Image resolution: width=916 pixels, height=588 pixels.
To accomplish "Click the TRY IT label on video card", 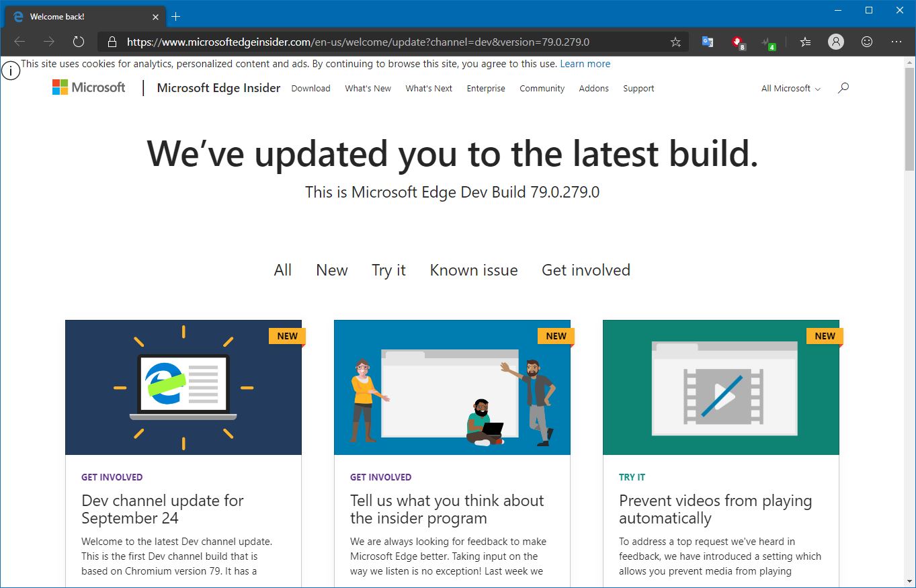I will click(x=632, y=477).
